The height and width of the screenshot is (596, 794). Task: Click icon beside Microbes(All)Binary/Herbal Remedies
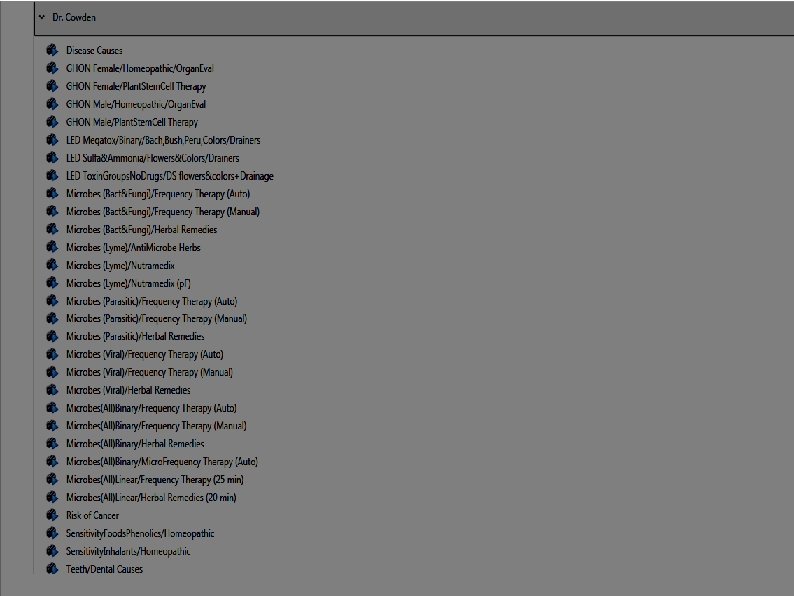tap(52, 443)
